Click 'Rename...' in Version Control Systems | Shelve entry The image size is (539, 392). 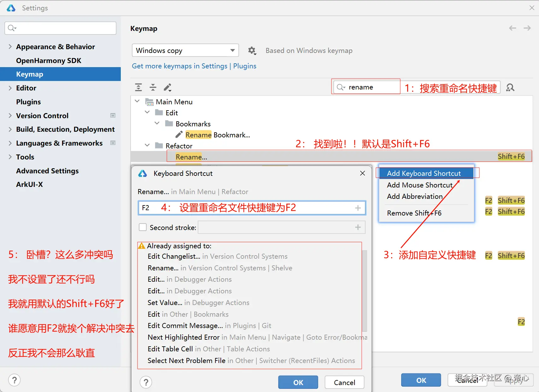click(220, 268)
